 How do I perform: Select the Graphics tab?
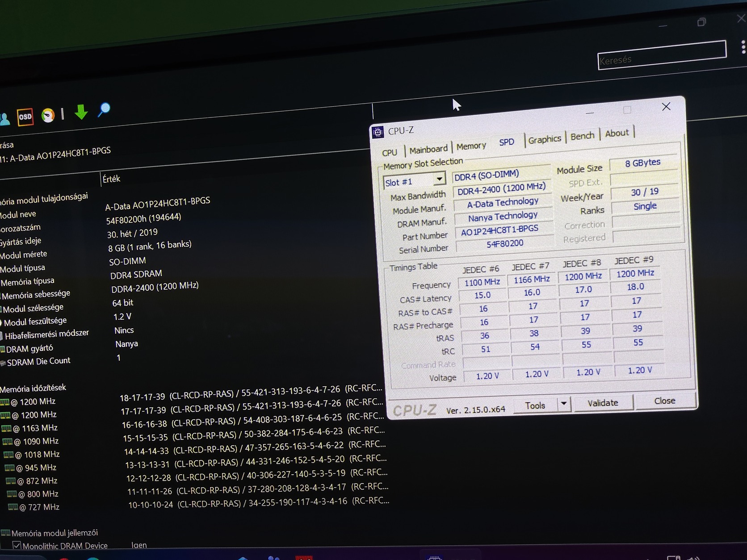(x=545, y=139)
